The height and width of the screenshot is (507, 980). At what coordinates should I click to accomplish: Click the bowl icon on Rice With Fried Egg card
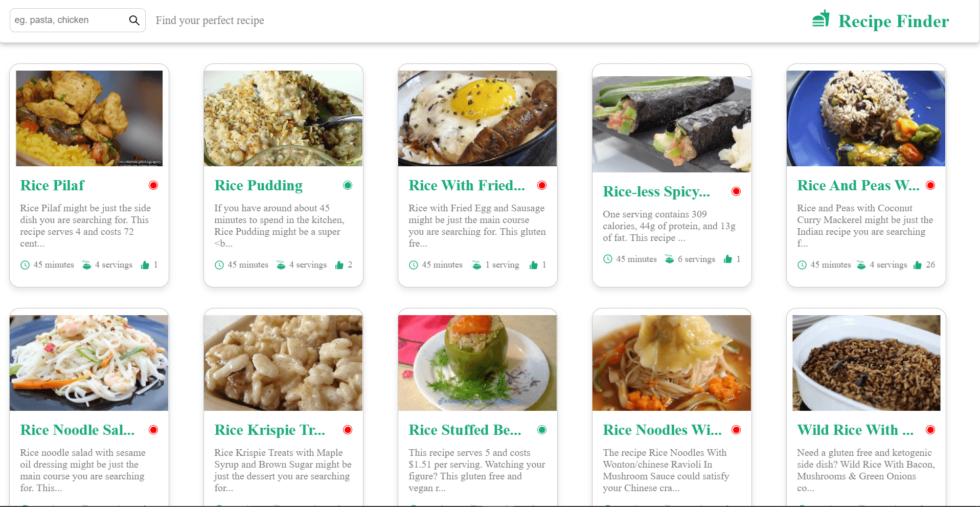coord(476,265)
